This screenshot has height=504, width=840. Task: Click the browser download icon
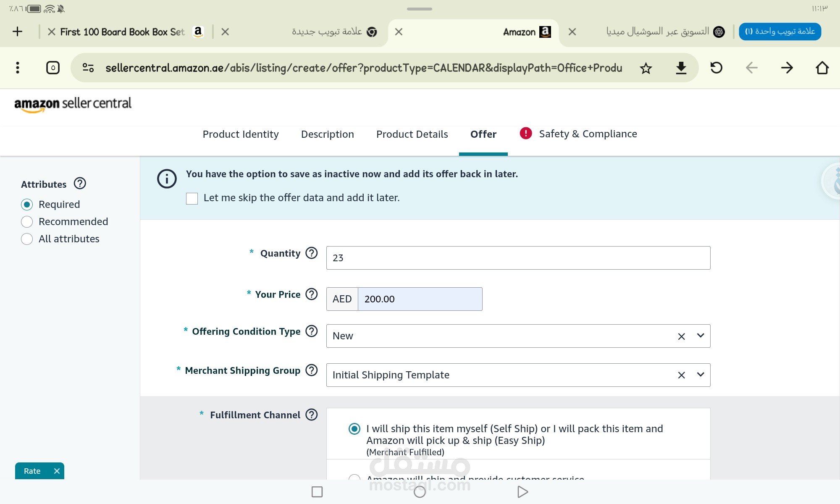point(681,68)
